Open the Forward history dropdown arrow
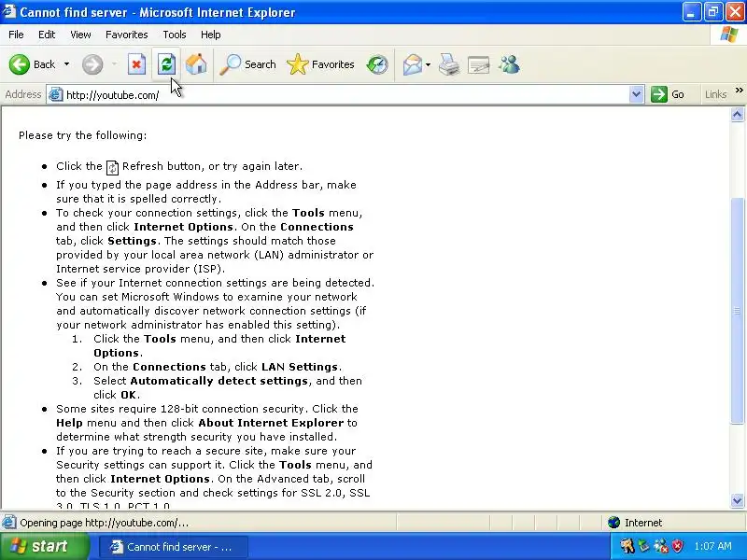 coord(114,64)
